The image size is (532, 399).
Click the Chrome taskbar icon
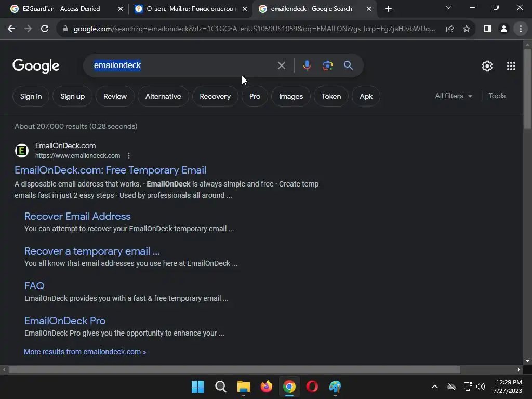pos(289,387)
